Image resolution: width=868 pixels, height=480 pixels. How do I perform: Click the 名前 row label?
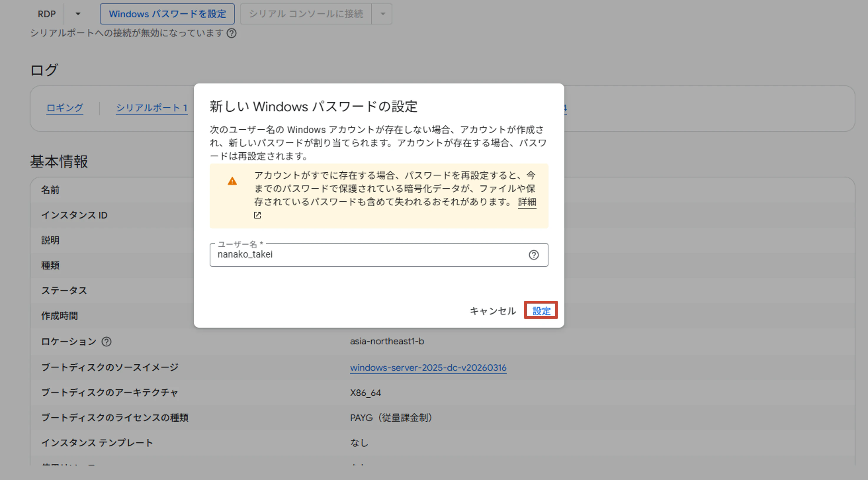[50, 190]
